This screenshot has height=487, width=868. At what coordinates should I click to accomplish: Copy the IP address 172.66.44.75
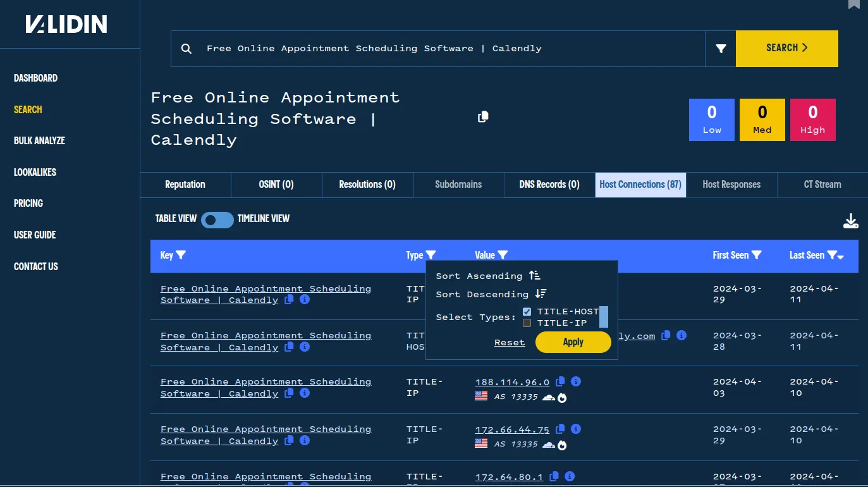[x=560, y=429]
